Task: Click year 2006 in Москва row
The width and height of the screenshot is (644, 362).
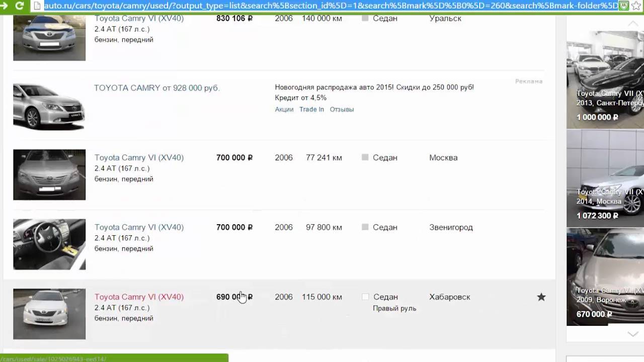Action: 284,157
